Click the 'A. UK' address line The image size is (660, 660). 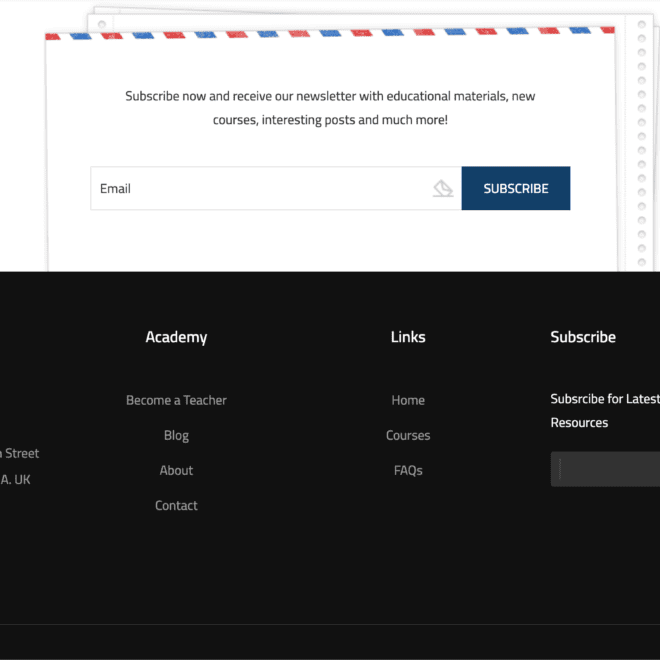16,479
